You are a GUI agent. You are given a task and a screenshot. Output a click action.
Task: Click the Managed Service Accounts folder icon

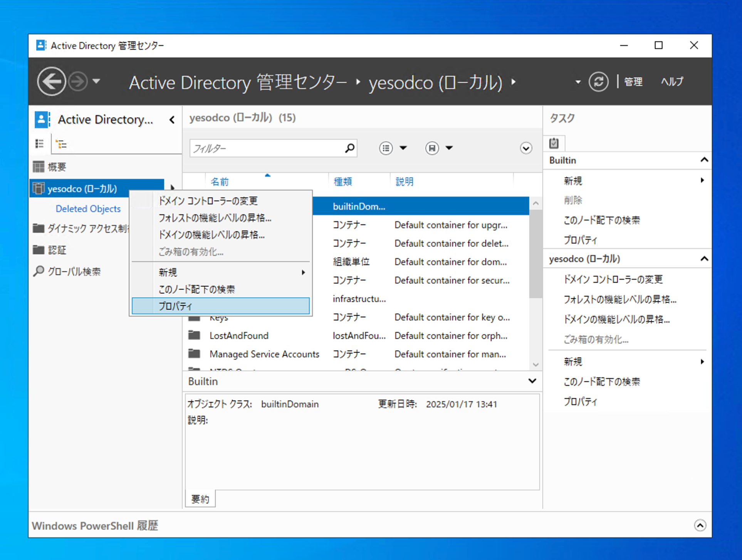pos(194,354)
